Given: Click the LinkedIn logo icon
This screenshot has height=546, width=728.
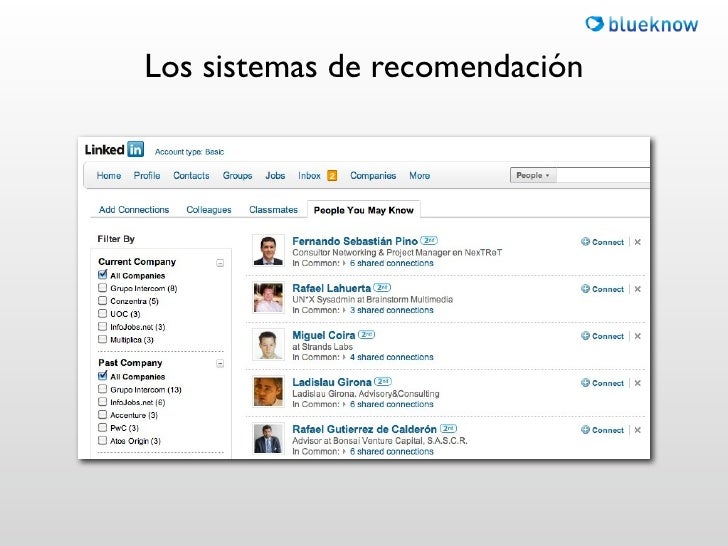Looking at the screenshot, I should (x=136, y=150).
